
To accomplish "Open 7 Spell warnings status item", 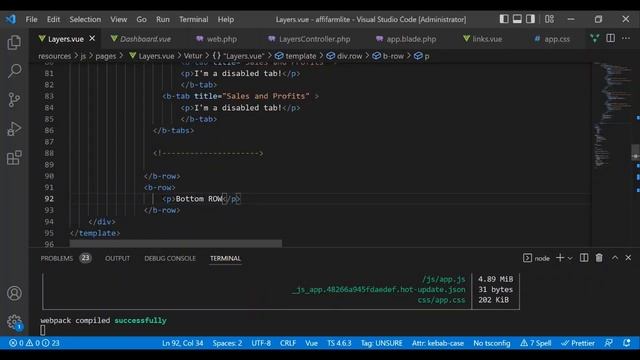I will pyautogui.click(x=536, y=343).
